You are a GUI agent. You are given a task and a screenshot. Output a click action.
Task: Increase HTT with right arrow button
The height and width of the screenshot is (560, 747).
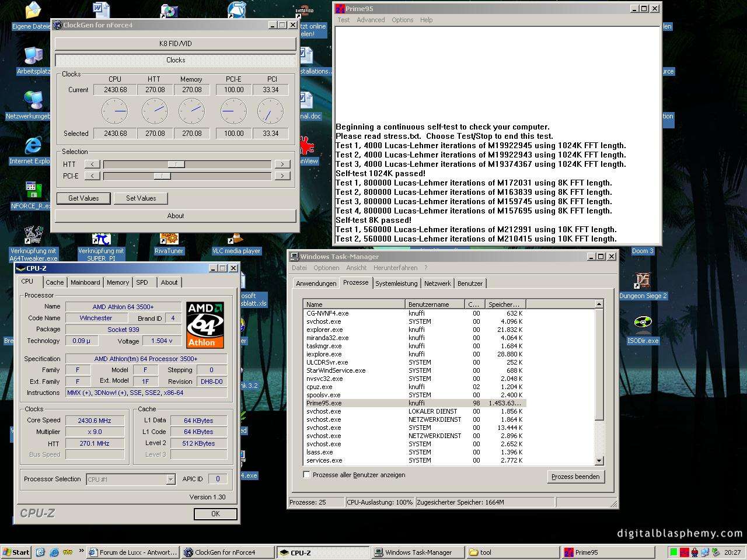point(282,164)
